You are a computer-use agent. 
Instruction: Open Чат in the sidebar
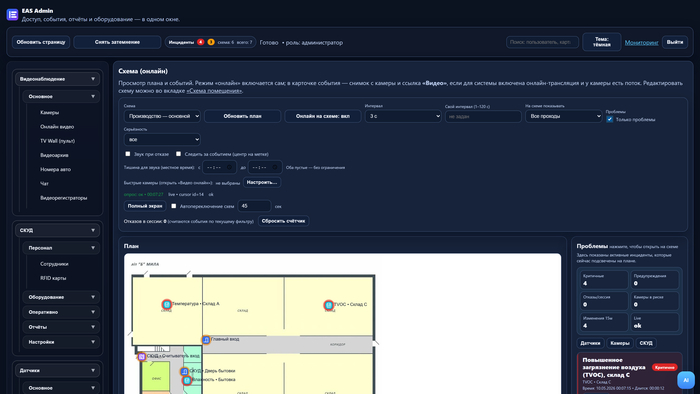44,183
